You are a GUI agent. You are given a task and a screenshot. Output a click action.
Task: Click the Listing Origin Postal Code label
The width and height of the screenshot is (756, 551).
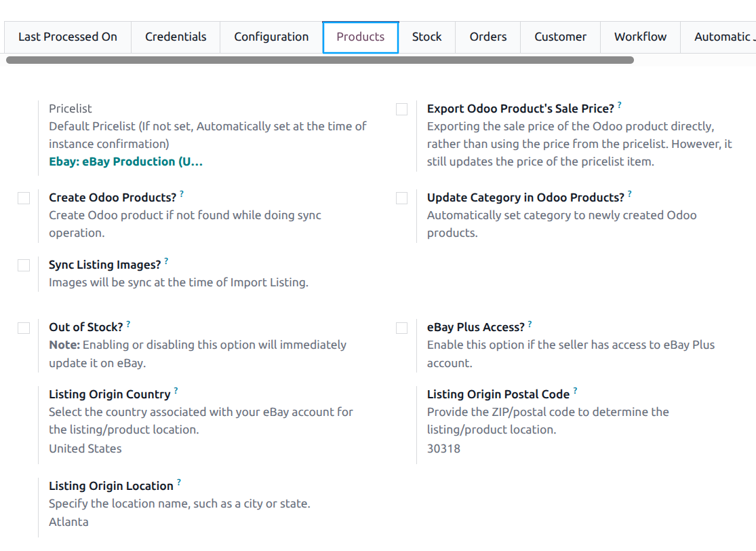(x=498, y=395)
